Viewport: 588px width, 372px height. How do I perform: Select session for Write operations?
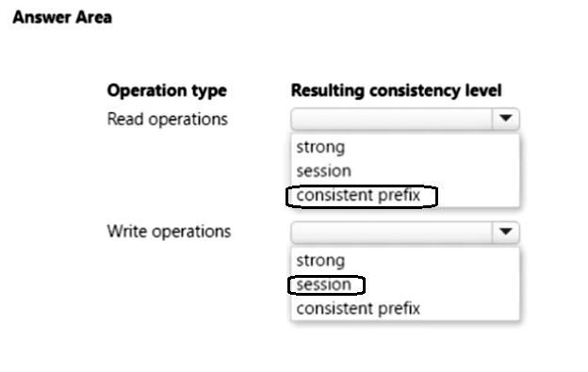(x=323, y=284)
